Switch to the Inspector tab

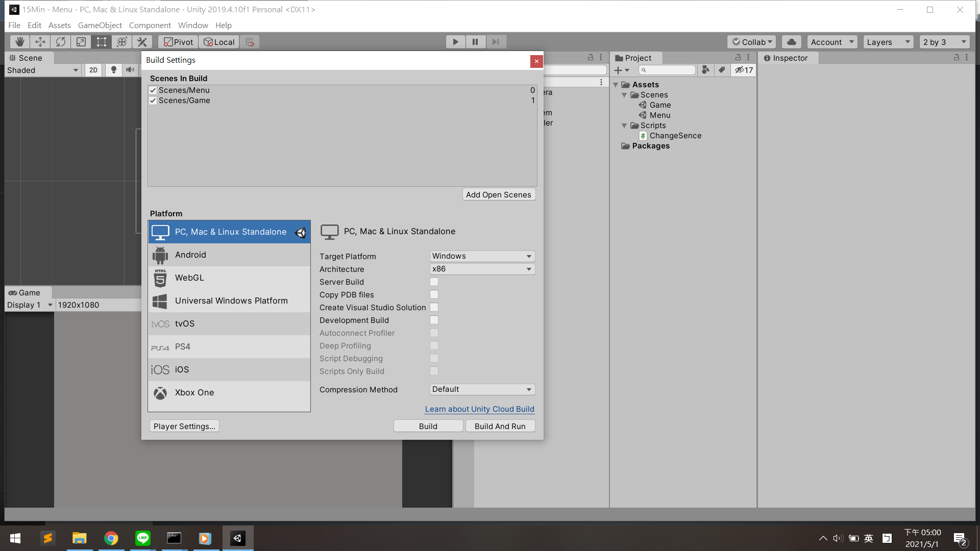tap(789, 58)
